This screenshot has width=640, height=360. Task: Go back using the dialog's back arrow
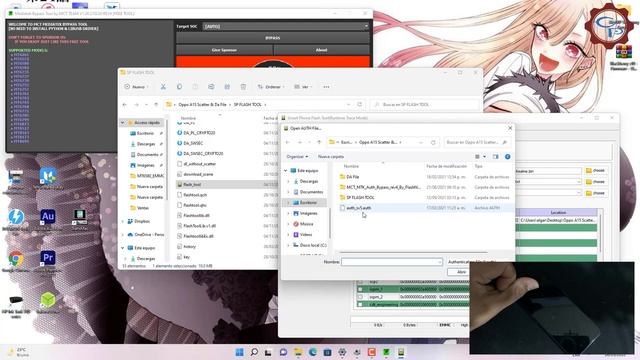tap(288, 142)
